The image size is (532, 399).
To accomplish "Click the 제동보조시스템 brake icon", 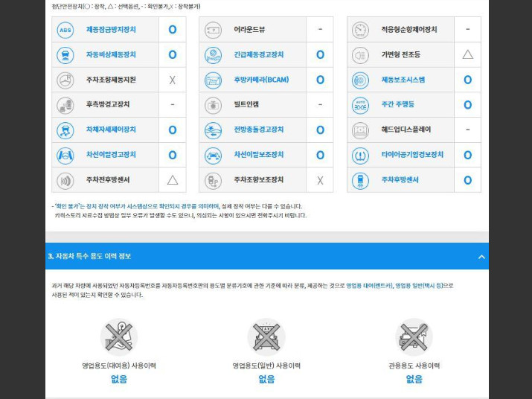I will pyautogui.click(x=360, y=80).
